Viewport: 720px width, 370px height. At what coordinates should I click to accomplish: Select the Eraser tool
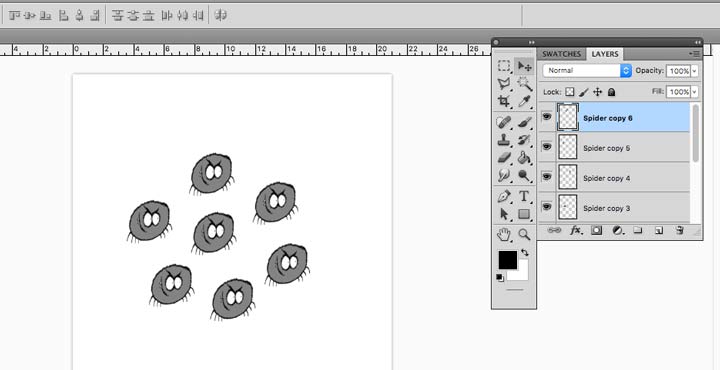click(x=504, y=157)
